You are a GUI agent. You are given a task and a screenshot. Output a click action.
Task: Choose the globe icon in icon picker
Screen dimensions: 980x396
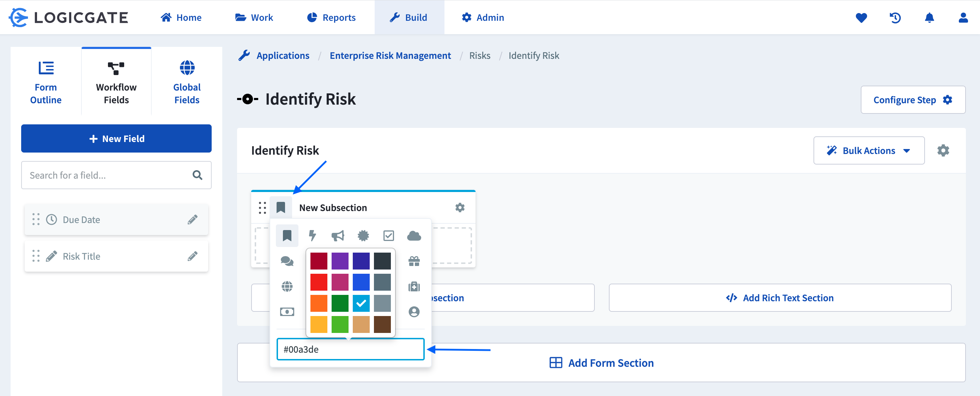(287, 286)
